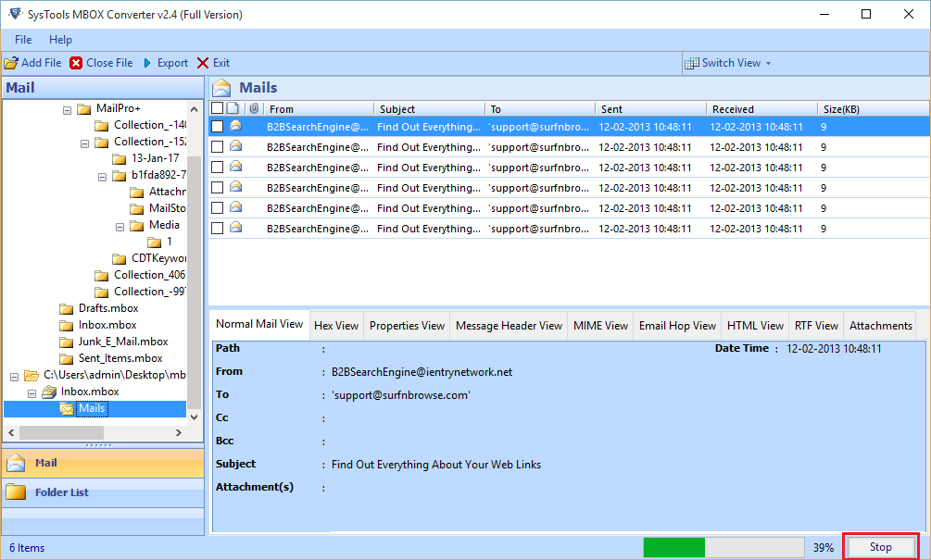Screen dimensions: 931x560
Task: Click the attachment paperclip column icon
Action: pyautogui.click(x=253, y=108)
